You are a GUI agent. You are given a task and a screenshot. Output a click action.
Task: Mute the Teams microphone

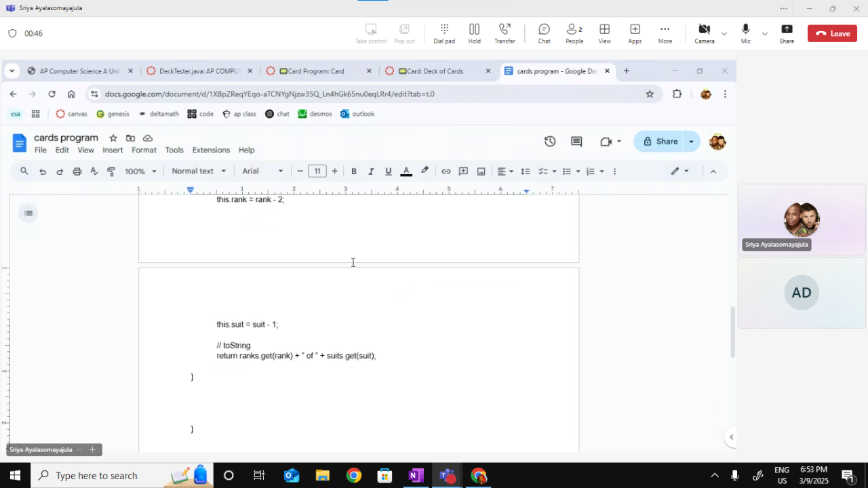746,33
